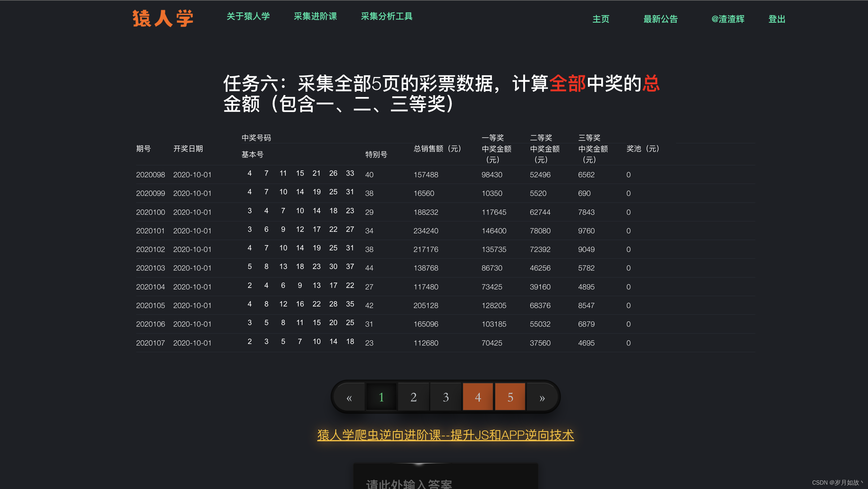Click the previous page « arrow
The image size is (868, 489).
point(349,397)
